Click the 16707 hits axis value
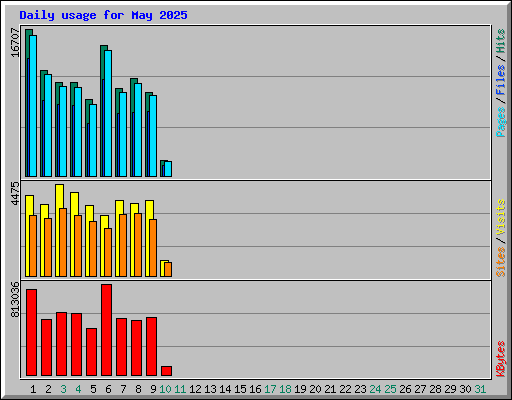Image resolution: width=512 pixels, height=400 pixels. tap(15, 42)
